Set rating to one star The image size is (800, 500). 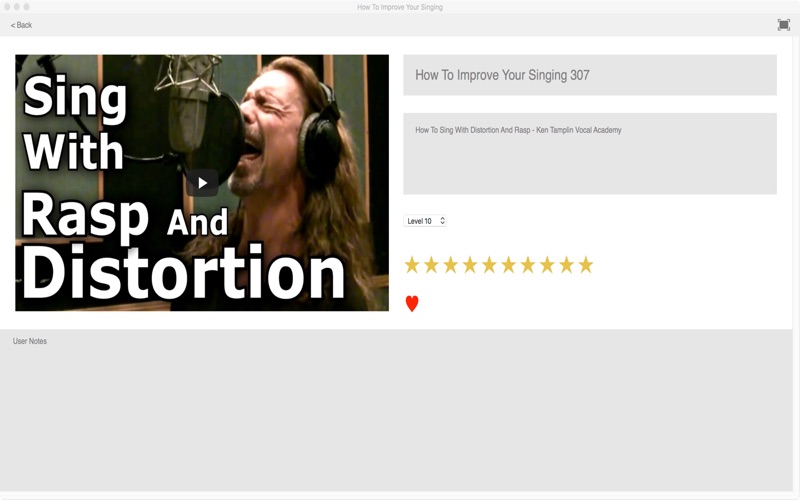[412, 265]
